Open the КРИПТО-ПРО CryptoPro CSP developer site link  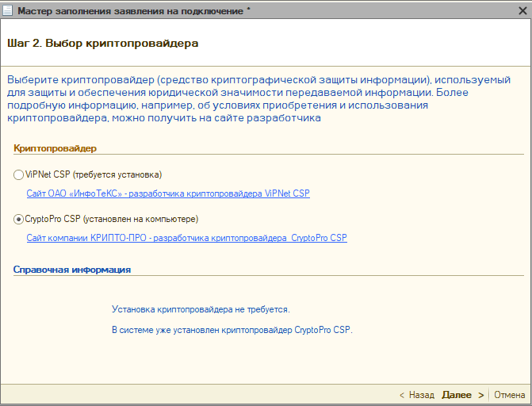tap(186, 238)
